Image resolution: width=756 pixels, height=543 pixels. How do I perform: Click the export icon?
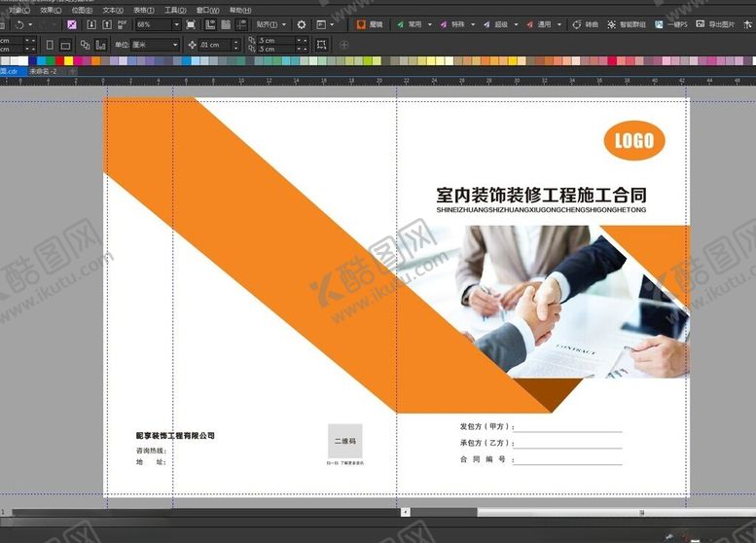point(107,24)
